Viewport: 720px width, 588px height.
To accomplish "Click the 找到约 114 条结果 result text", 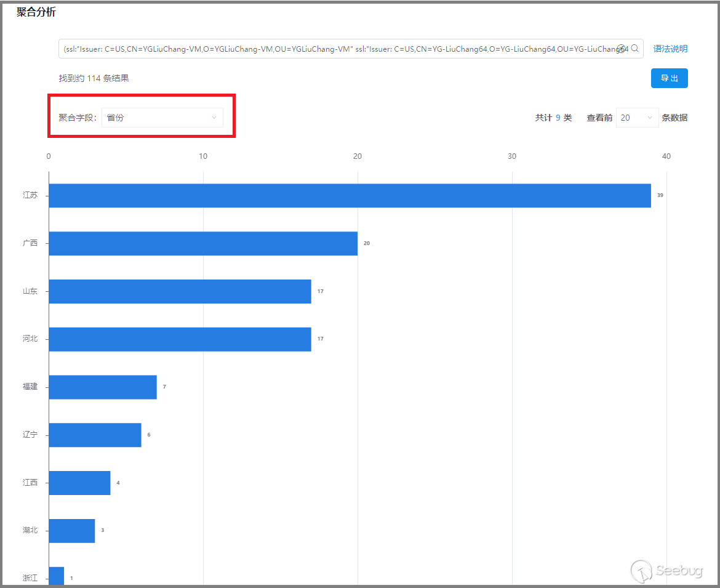I will tap(94, 78).
